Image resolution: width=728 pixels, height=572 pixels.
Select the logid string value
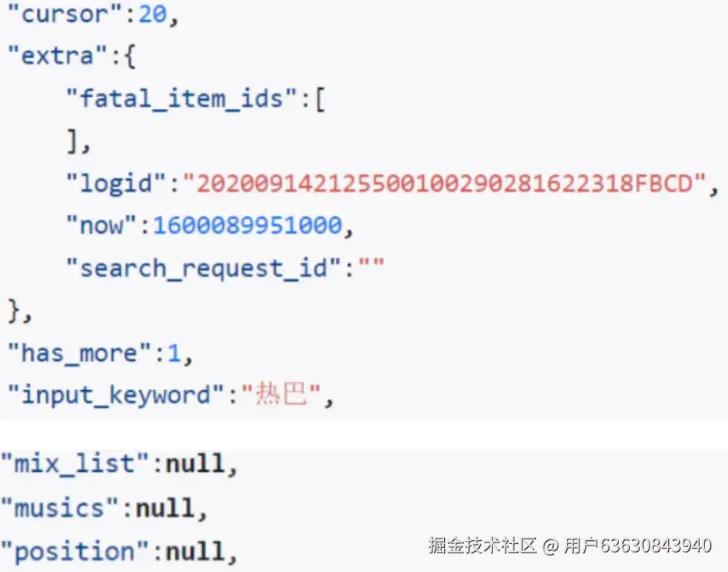tap(445, 183)
